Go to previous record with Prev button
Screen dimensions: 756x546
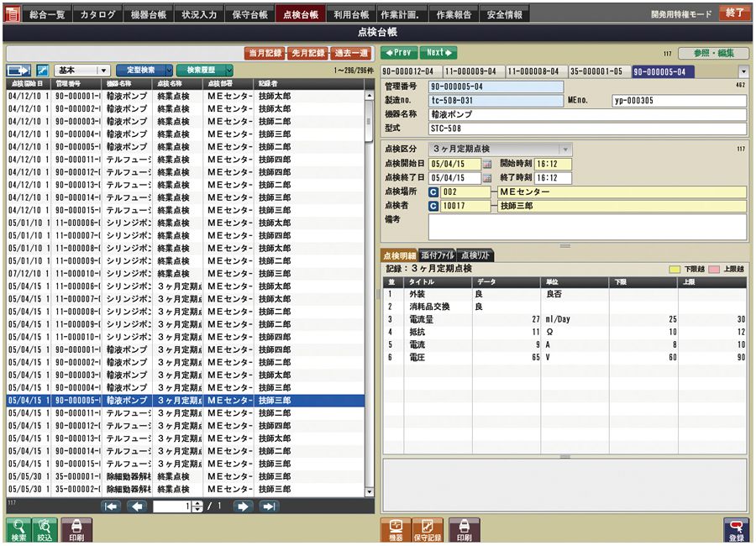point(399,53)
